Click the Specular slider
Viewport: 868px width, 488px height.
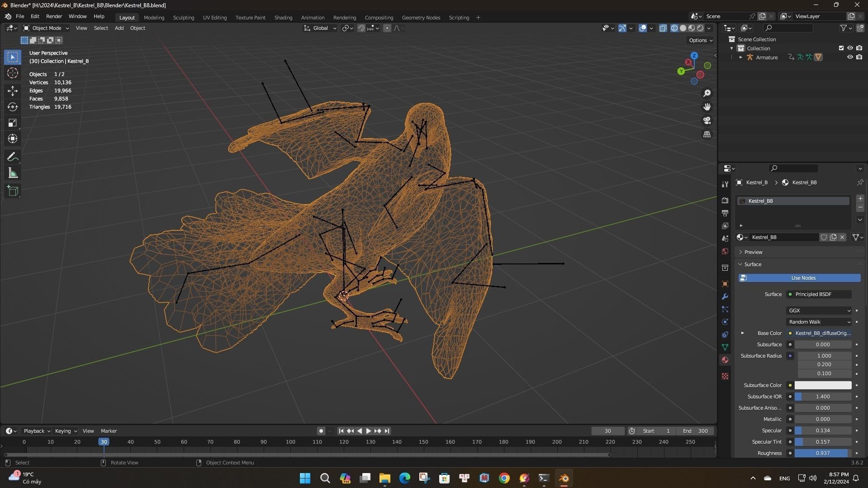coord(823,431)
